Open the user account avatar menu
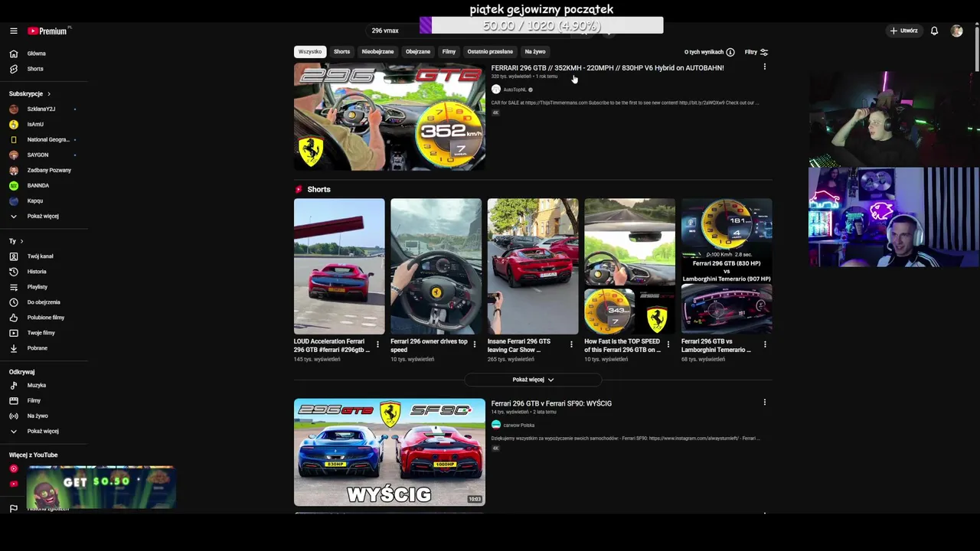This screenshot has height=551, width=980. (956, 31)
